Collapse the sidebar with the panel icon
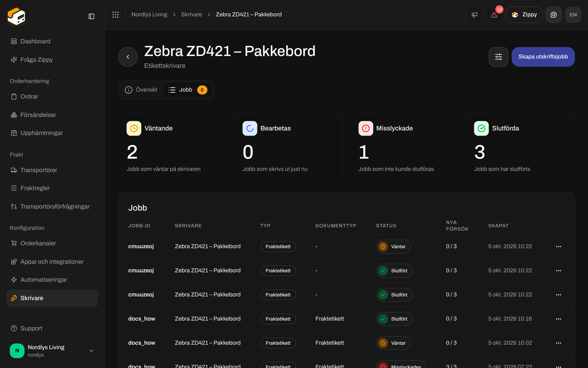Screen dimensions: 588x368 (x=91, y=16)
